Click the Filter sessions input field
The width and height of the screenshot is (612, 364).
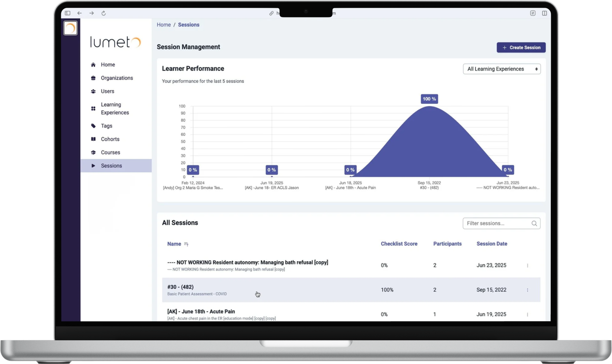(x=502, y=223)
